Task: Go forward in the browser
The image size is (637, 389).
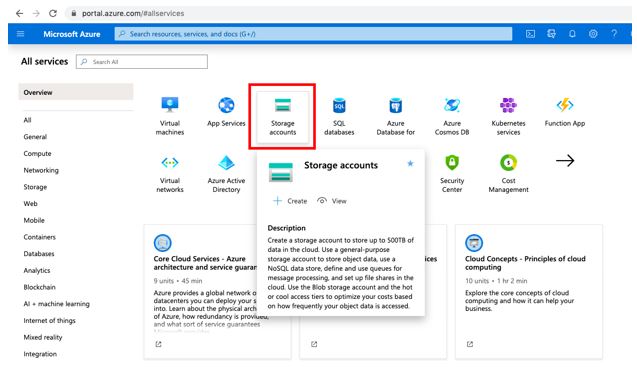Action: click(36, 13)
